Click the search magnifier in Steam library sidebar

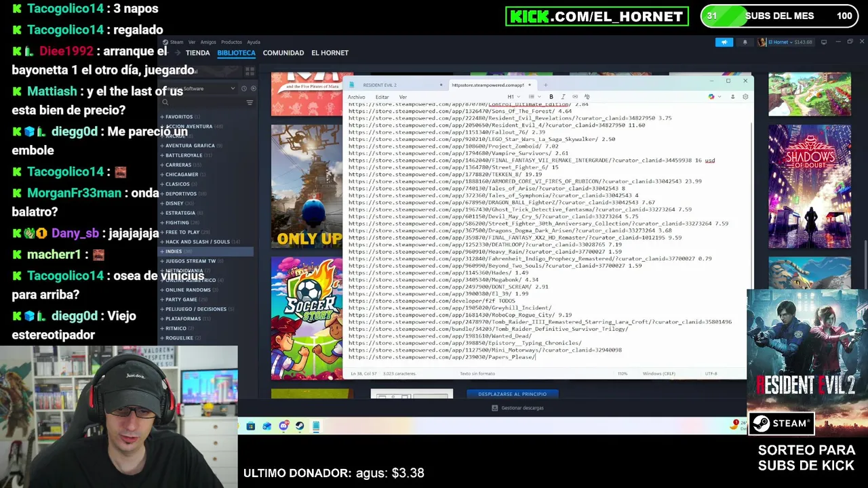pyautogui.click(x=165, y=102)
